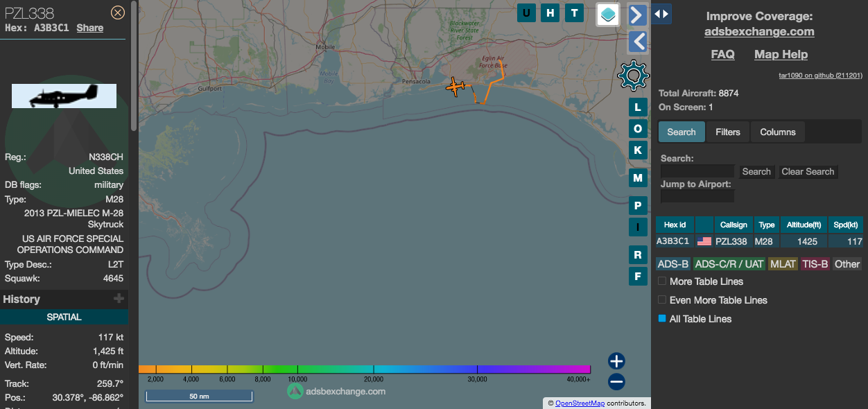Switch to the Filters tab
The width and height of the screenshot is (868, 409).
pos(728,132)
